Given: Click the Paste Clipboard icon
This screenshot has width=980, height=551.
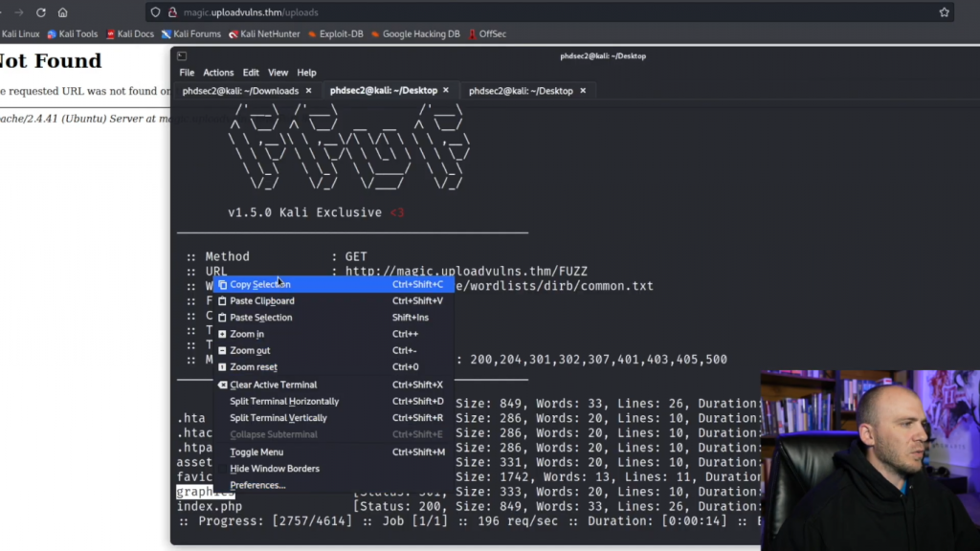Looking at the screenshot, I should (222, 300).
